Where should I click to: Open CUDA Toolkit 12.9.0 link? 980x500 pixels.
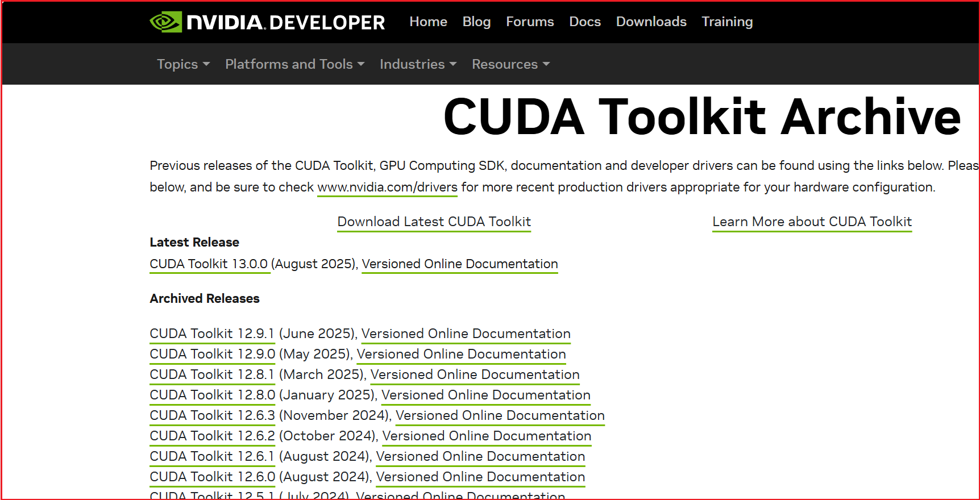click(213, 355)
